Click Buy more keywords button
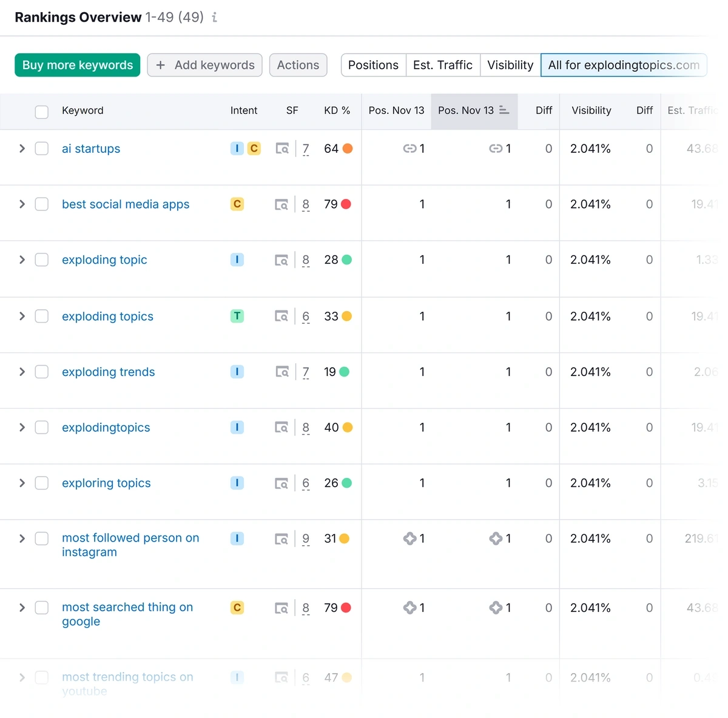Image resolution: width=728 pixels, height=718 pixels. coord(78,65)
